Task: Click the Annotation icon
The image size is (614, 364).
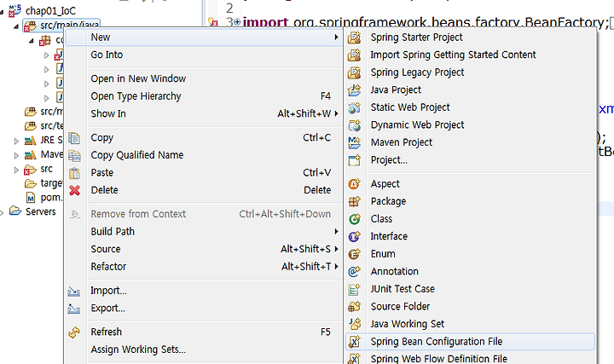Action: pyautogui.click(x=355, y=272)
